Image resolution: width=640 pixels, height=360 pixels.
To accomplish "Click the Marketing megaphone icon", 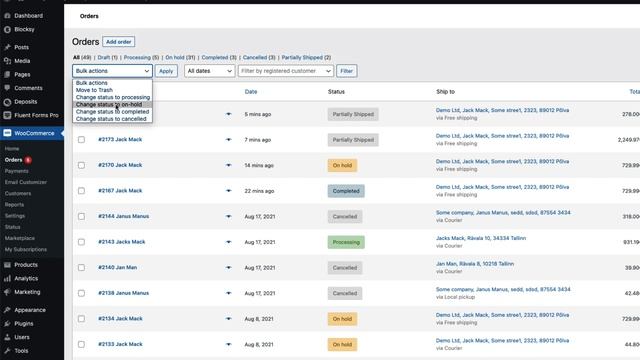I will pyautogui.click(x=7, y=292).
